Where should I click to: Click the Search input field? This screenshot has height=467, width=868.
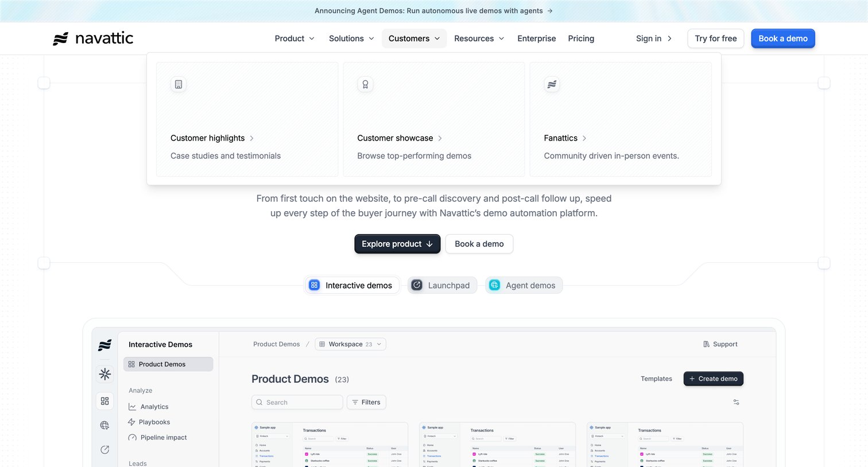click(x=297, y=402)
